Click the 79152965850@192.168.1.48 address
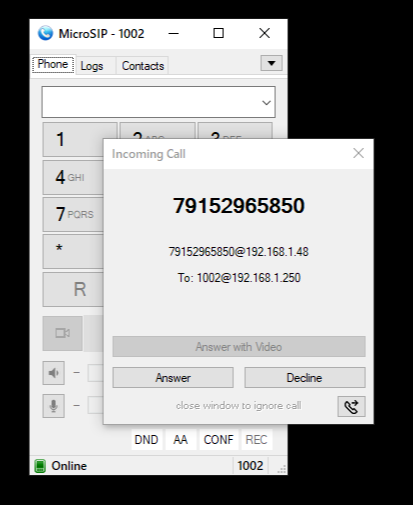 coord(239,252)
